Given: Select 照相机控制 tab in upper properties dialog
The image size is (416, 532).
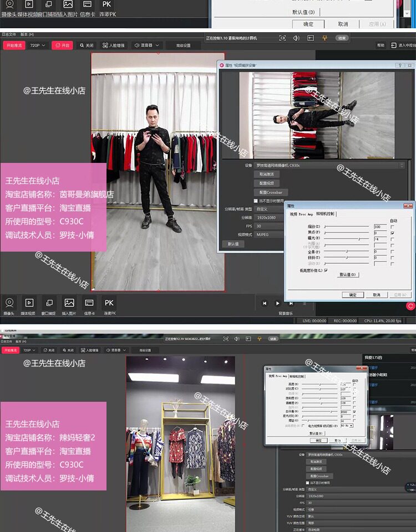Looking at the screenshot, I should 326,214.
